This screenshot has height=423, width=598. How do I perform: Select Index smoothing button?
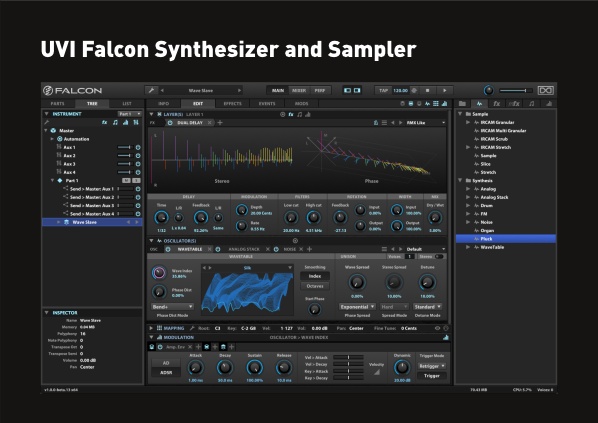315,276
